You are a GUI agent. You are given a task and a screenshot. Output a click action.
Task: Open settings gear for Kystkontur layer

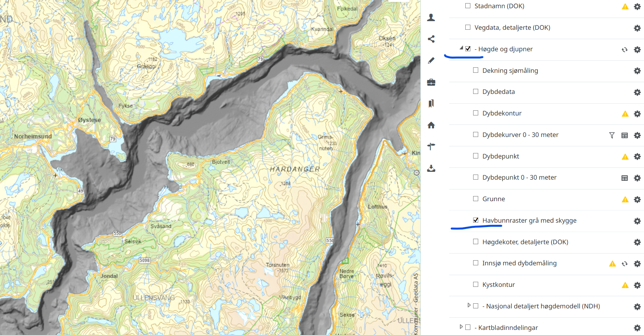click(637, 285)
